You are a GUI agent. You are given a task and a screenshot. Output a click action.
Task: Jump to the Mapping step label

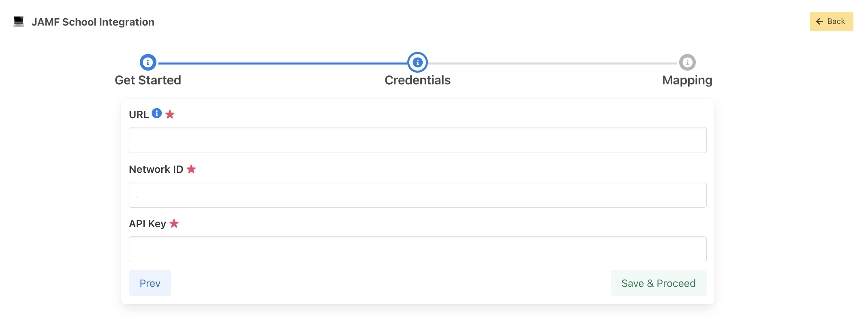[687, 80]
